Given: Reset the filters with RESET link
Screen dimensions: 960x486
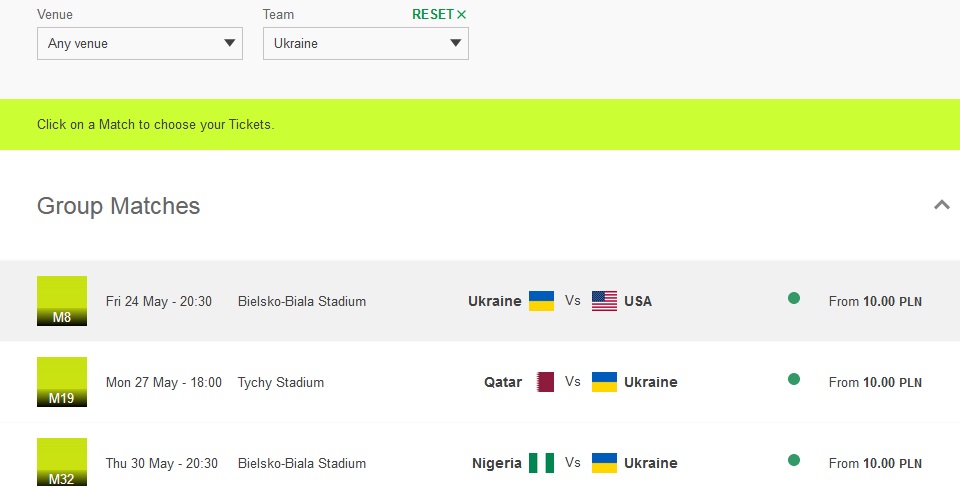Looking at the screenshot, I should click(x=439, y=14).
